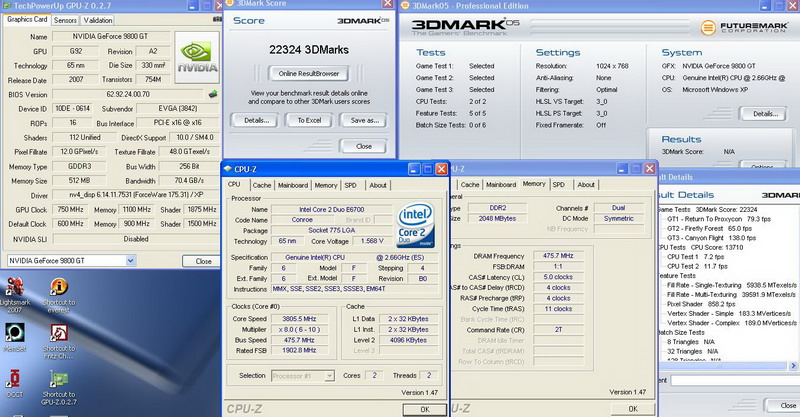Click the Result Details horizontal scrollbar arrow
The width and height of the screenshot is (800, 417).
pyautogui.click(x=793, y=365)
